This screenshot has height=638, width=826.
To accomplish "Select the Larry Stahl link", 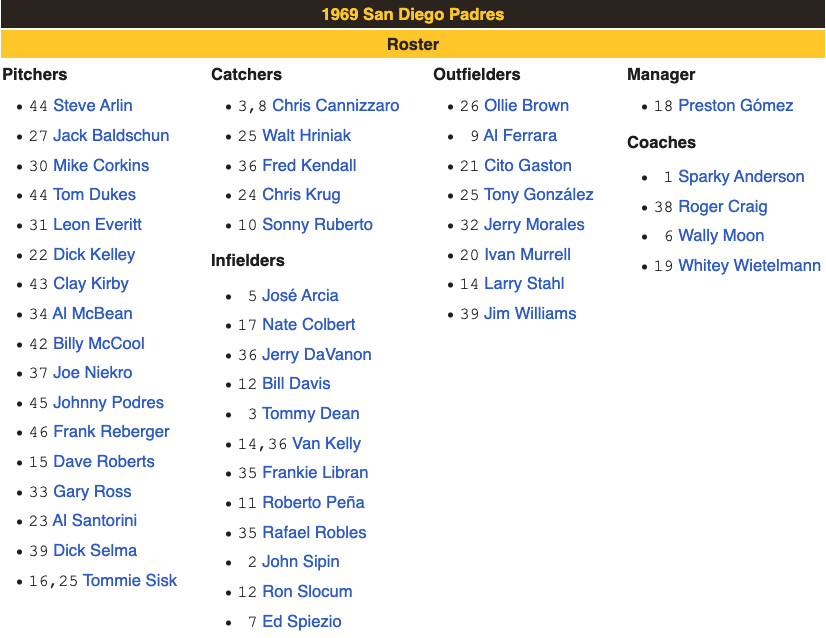I will tap(524, 283).
